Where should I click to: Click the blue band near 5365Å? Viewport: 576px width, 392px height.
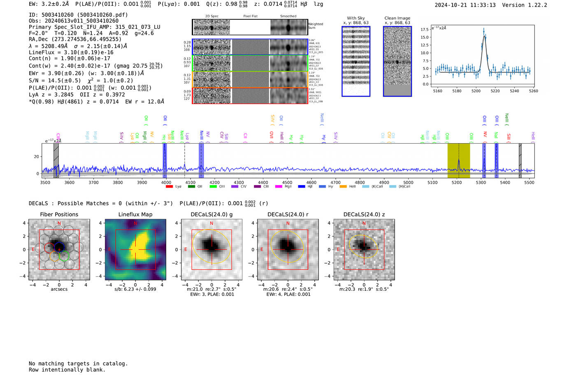tap(497, 160)
